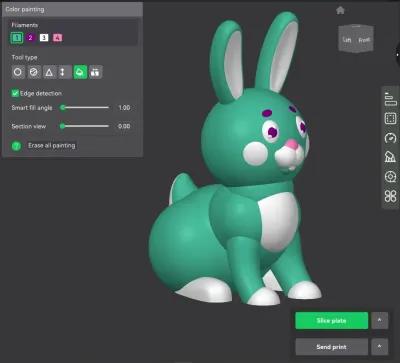Click the Front face of view cube
The width and height of the screenshot is (400, 363).
click(364, 40)
